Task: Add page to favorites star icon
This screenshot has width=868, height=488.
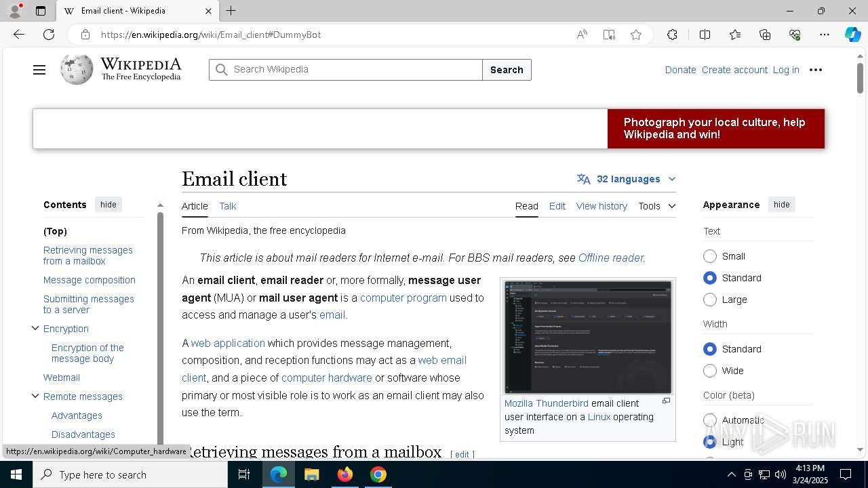Action: (636, 35)
